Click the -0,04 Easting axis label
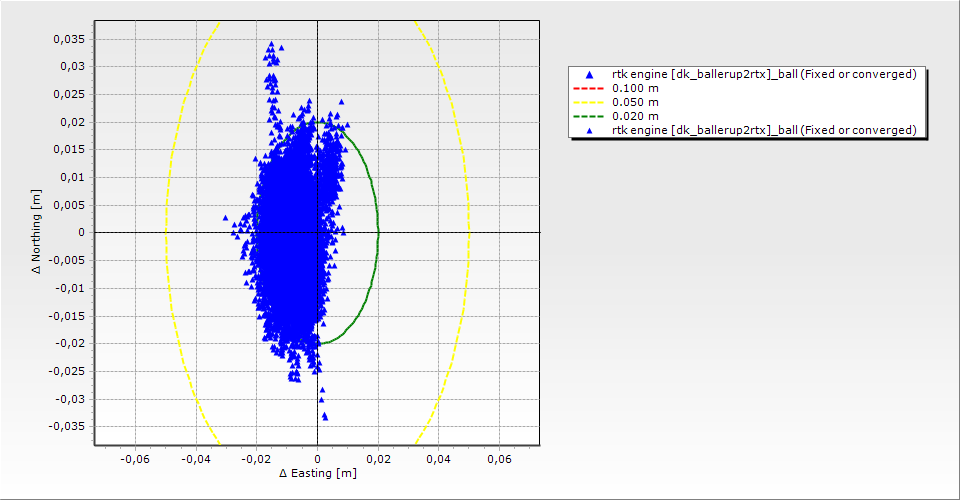The image size is (960, 500). point(196,459)
